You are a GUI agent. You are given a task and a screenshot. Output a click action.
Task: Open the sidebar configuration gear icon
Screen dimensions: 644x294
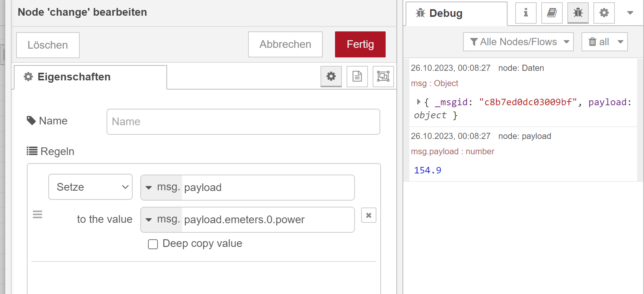(604, 13)
